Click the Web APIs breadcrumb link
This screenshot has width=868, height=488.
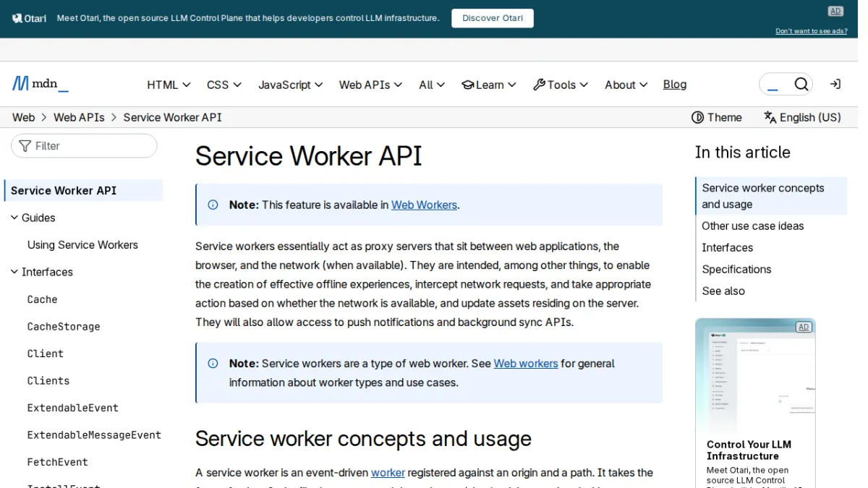(79, 117)
